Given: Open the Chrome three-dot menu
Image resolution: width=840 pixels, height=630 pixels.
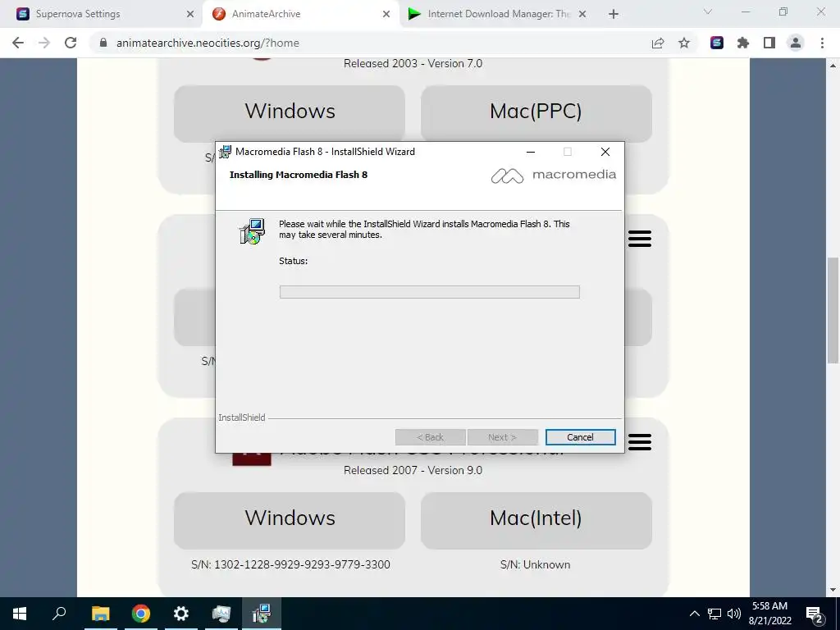Looking at the screenshot, I should click(822, 43).
